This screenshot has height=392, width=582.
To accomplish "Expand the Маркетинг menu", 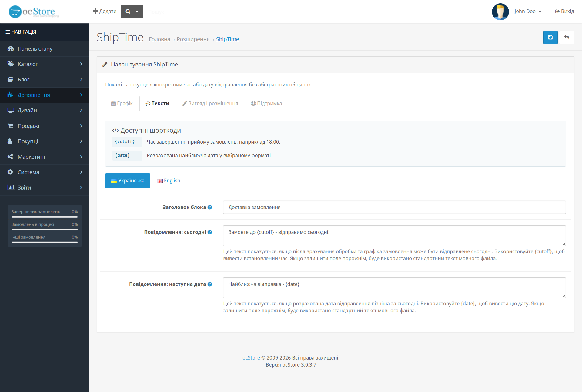I will point(45,157).
